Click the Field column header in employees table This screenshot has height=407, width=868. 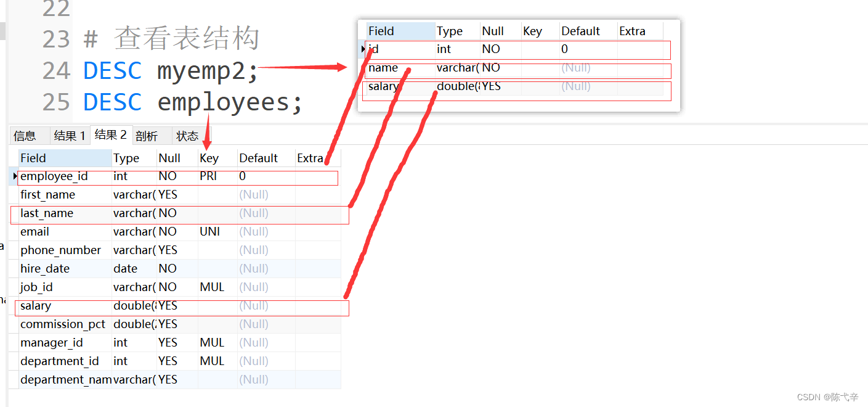point(65,158)
